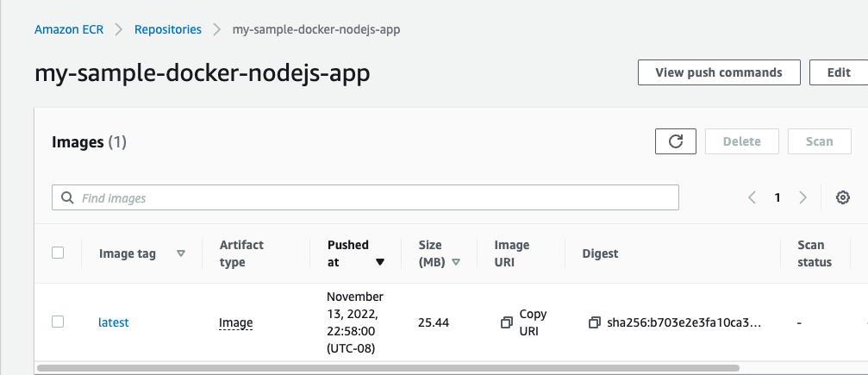Go to previous page arrow
This screenshot has width=868, height=375.
pyautogui.click(x=752, y=197)
